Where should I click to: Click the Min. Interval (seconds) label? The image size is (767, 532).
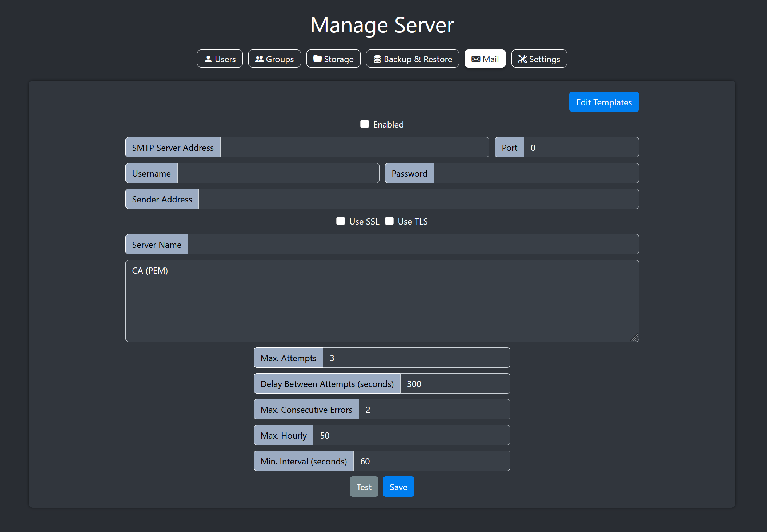[304, 461]
